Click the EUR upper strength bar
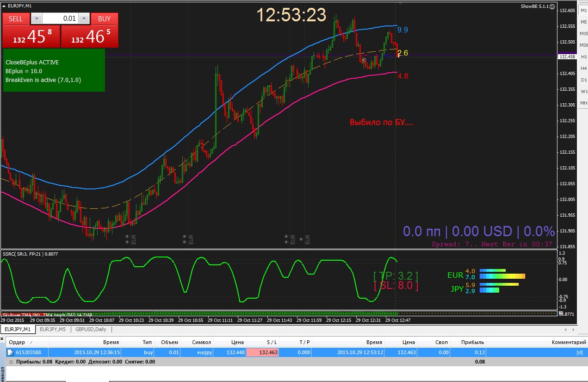This screenshot has height=382, width=588. pos(493,270)
